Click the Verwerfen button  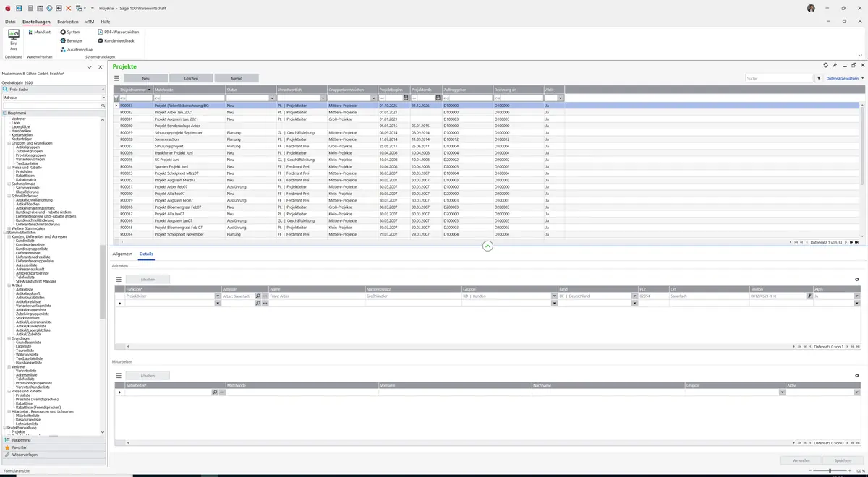(801, 460)
